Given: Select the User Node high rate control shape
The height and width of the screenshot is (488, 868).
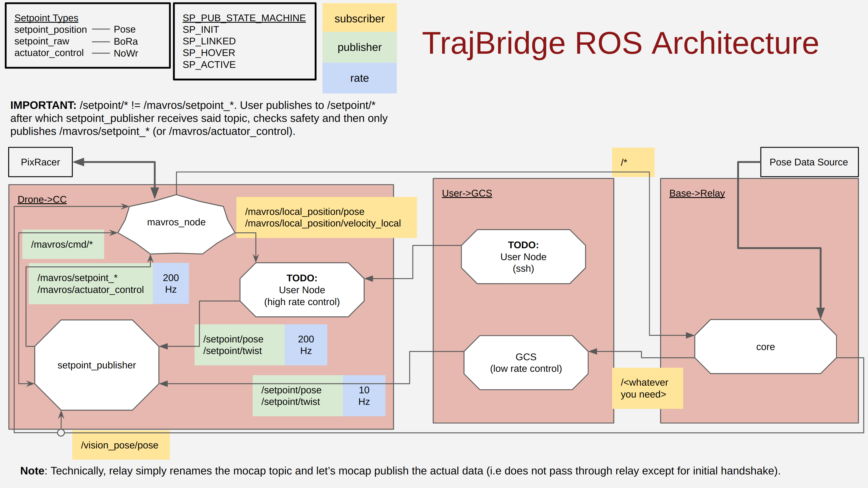Looking at the screenshot, I should coord(302,290).
